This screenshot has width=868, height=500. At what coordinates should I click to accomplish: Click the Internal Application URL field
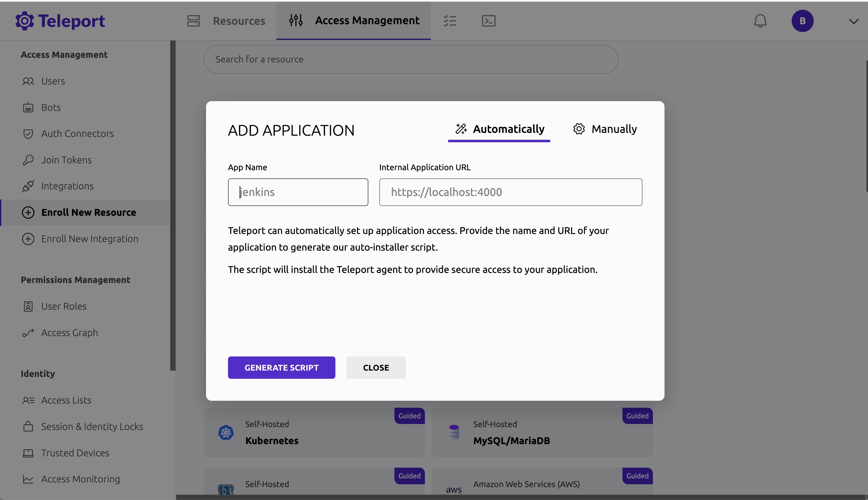(511, 192)
